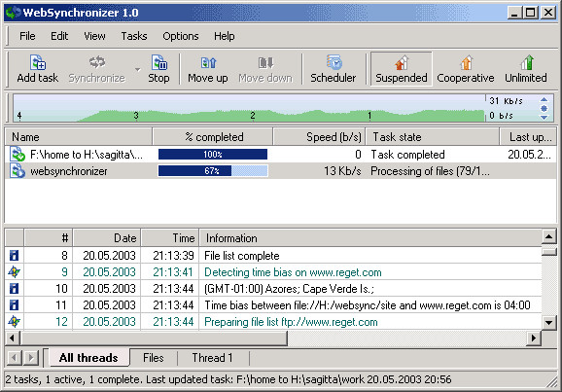Click the speed graph up arrow
Viewport: 562px width, 392px height.
click(x=544, y=100)
